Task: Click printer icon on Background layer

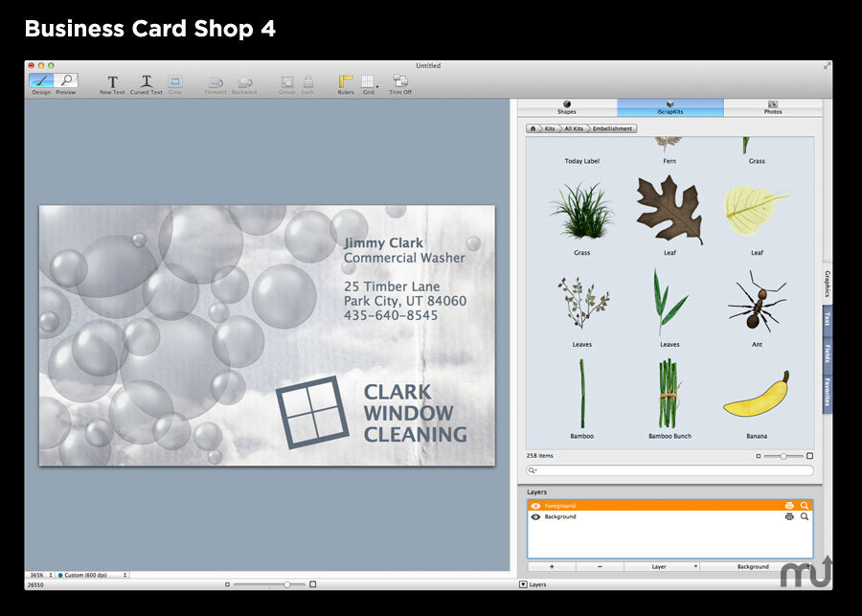Action: pos(789,516)
